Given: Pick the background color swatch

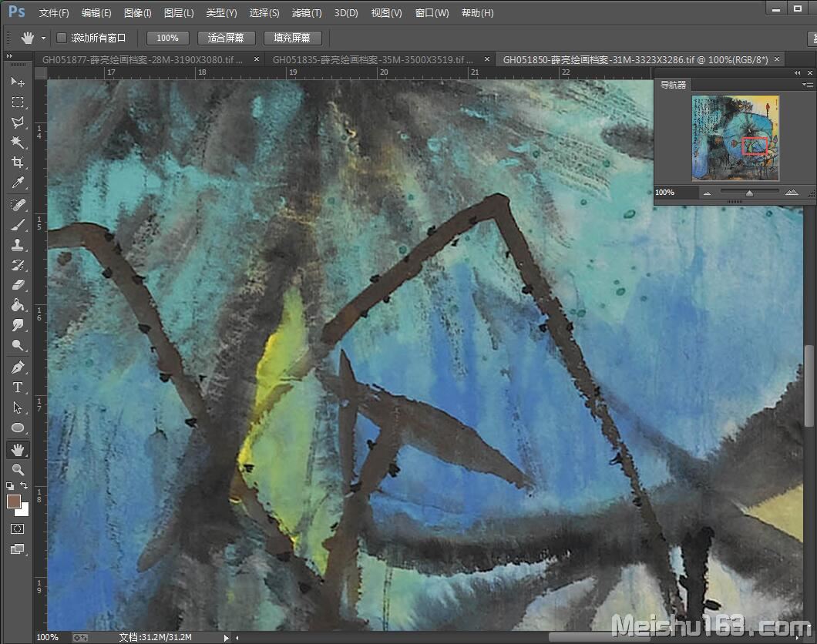Looking at the screenshot, I should 23,510.
